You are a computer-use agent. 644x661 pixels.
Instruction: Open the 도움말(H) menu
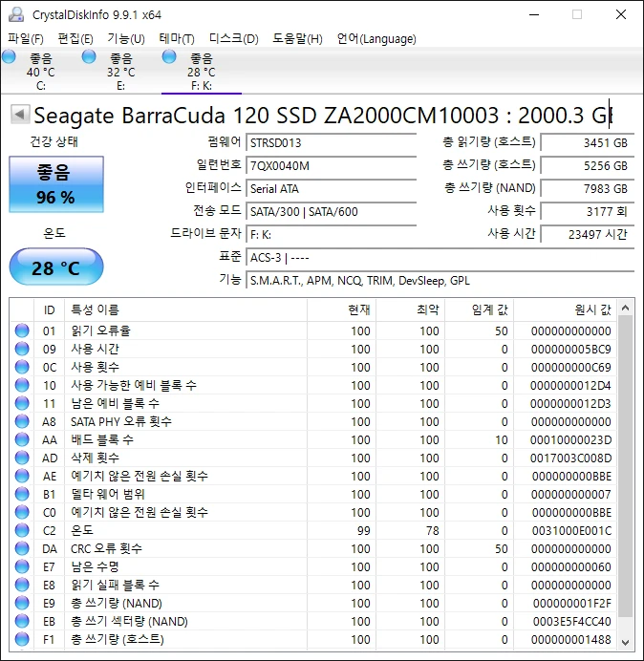coord(297,39)
